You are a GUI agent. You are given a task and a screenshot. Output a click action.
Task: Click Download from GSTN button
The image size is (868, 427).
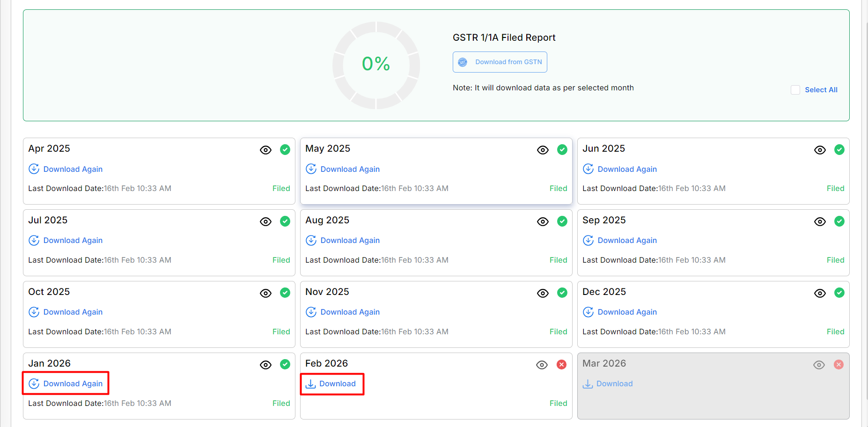500,62
